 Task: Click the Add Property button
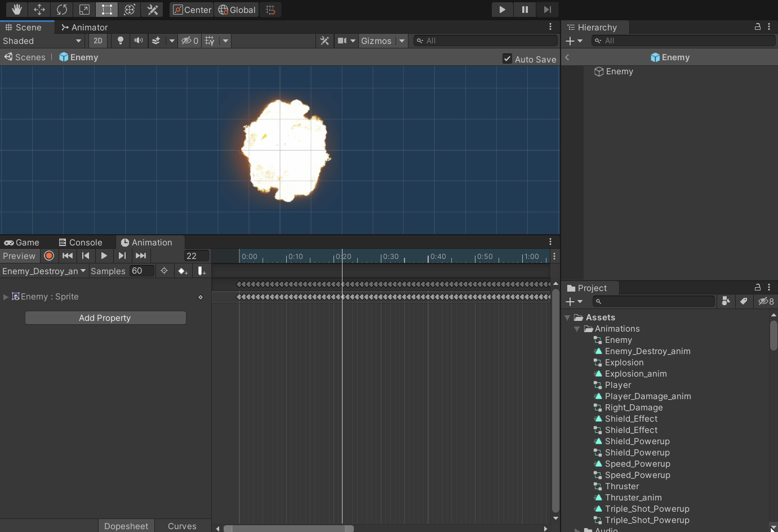tap(105, 318)
